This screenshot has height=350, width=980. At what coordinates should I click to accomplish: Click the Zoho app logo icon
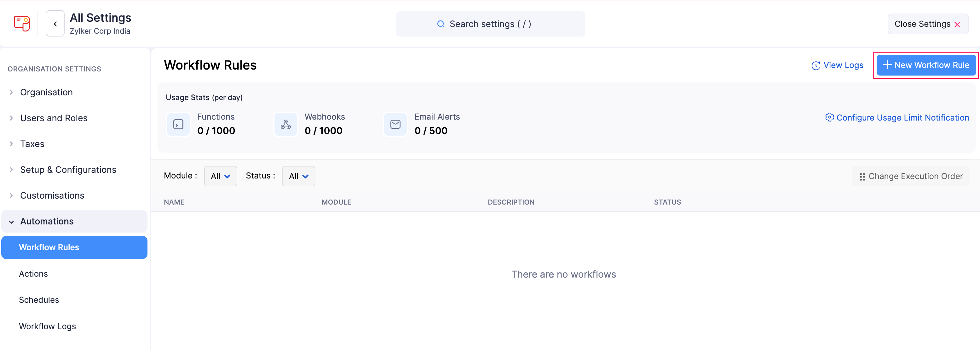point(22,24)
